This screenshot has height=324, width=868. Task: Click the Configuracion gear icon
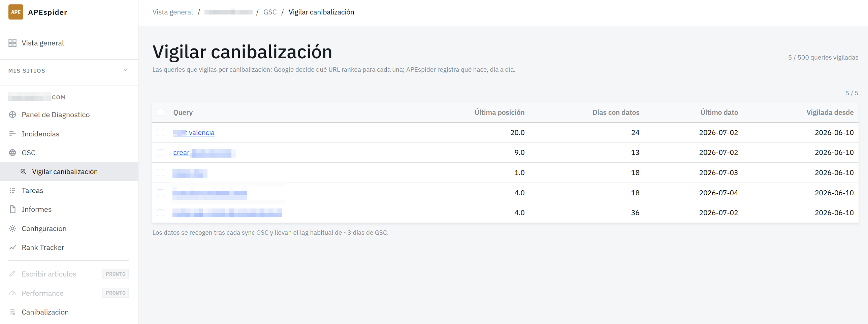point(12,228)
